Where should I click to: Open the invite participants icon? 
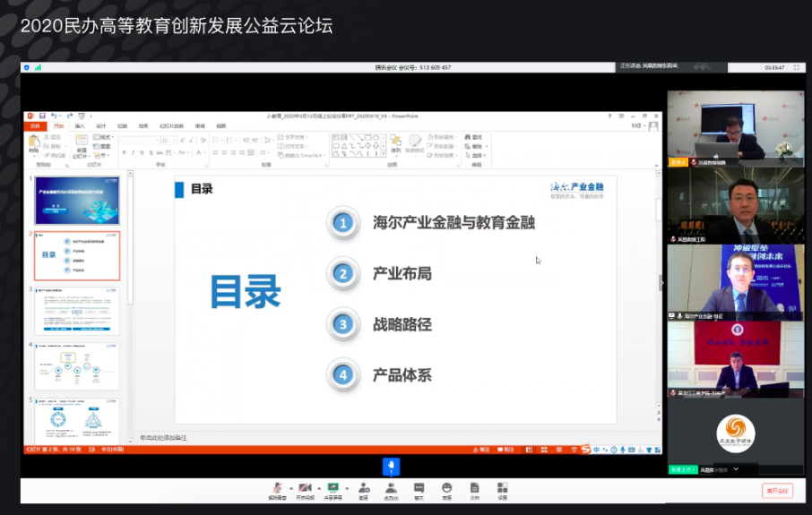pyautogui.click(x=363, y=489)
